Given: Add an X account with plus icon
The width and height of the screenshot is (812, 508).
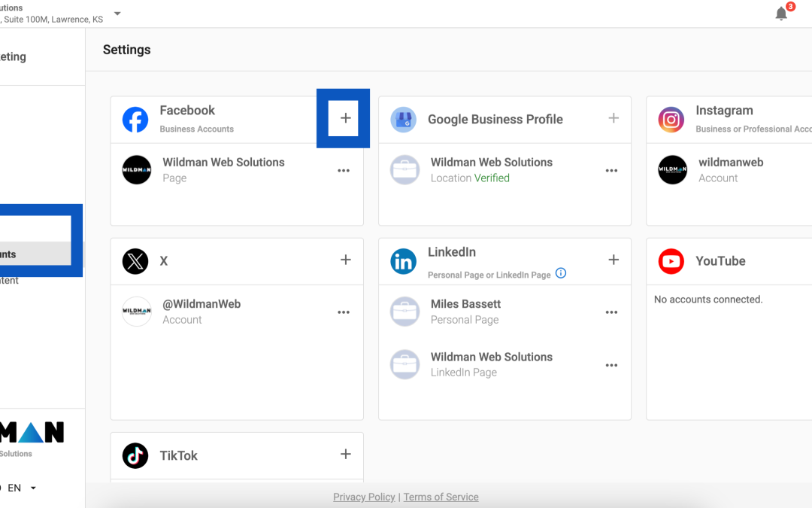Looking at the screenshot, I should pyautogui.click(x=345, y=260).
